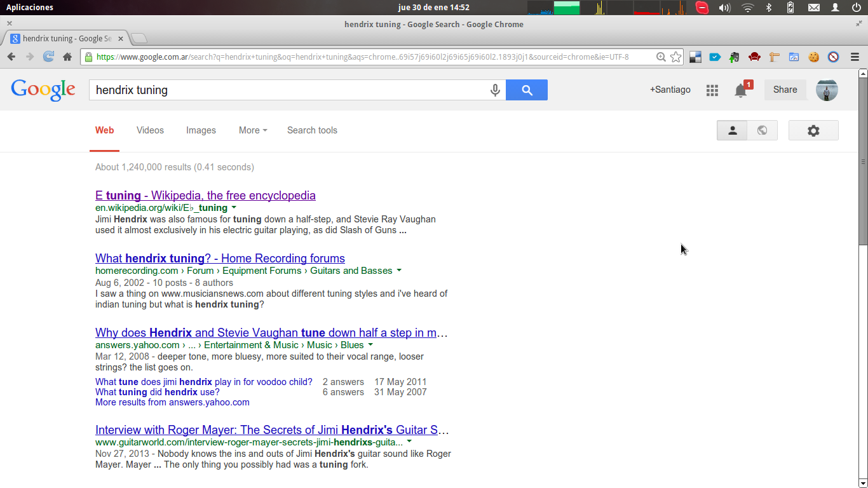The width and height of the screenshot is (868, 488).
Task: Switch to Images results
Action: point(201,130)
